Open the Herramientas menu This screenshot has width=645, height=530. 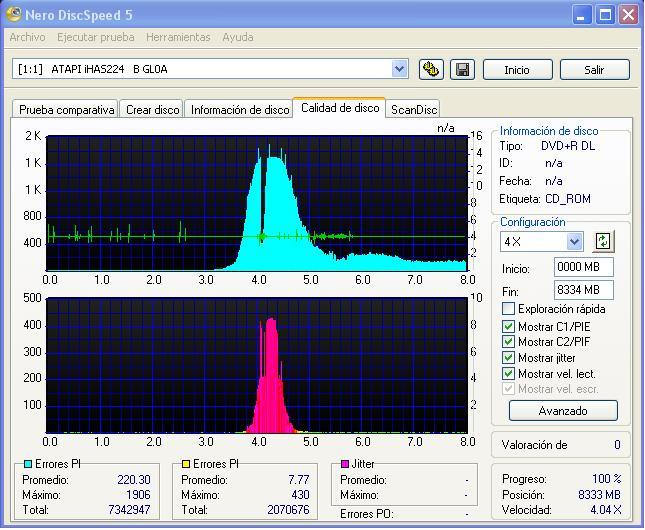178,37
